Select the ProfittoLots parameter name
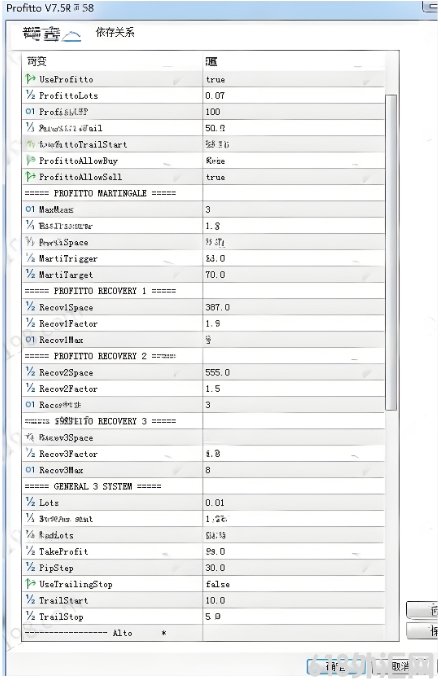This screenshot has width=441, height=690. (69, 96)
